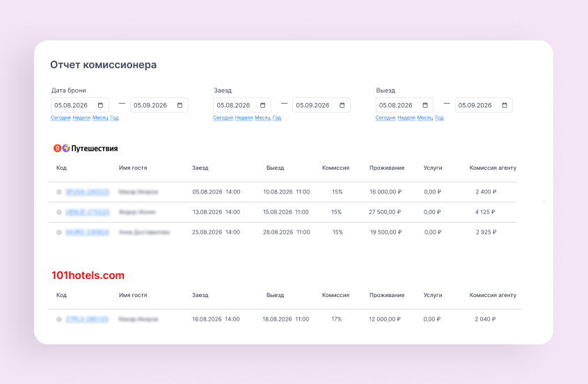The image size is (588, 384).
Task: Click Проживание header in 101hotels table
Action: coord(387,295)
